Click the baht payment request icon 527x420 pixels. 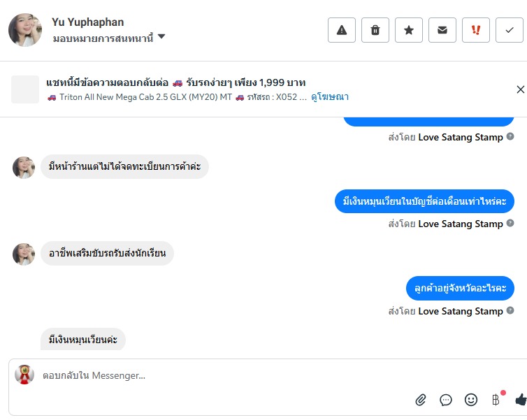pos(496,400)
